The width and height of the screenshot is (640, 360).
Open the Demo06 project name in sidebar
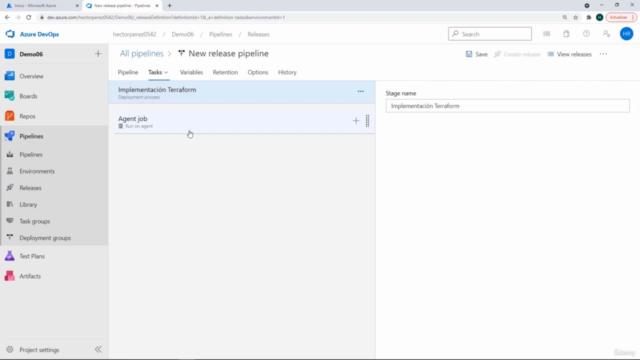31,54
